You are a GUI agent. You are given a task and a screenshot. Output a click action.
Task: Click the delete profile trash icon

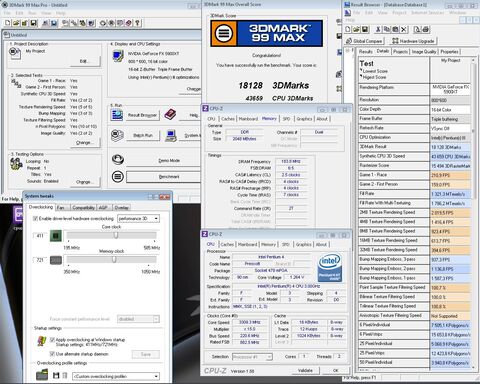65,376
